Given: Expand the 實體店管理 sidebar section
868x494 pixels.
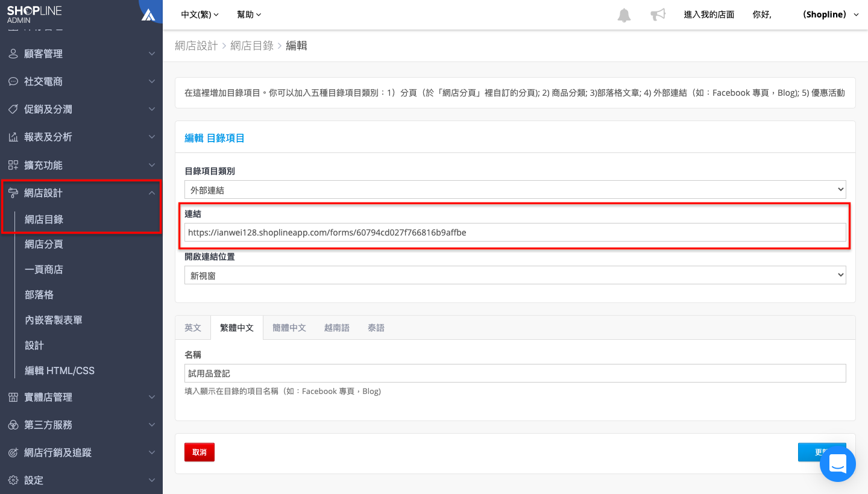Looking at the screenshot, I should 152,397.
